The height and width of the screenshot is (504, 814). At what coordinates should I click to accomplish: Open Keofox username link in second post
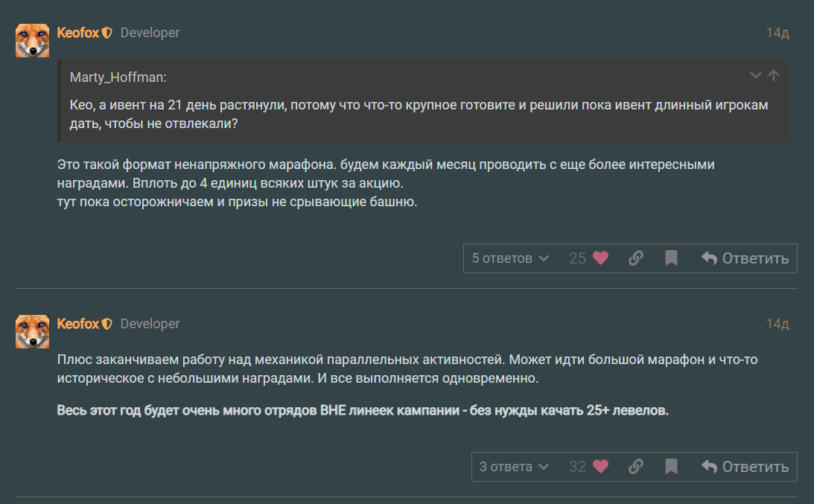77,324
